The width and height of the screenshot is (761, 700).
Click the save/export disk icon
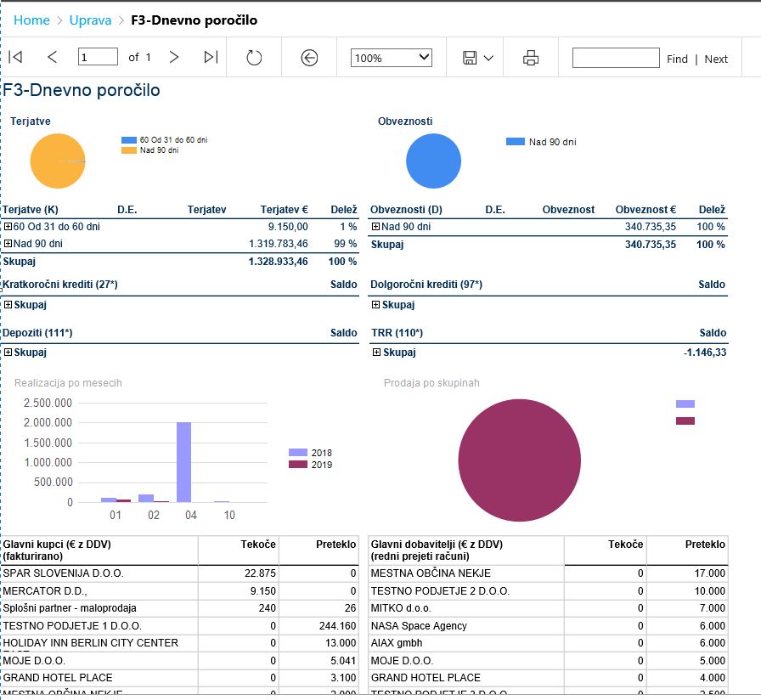pyautogui.click(x=470, y=58)
